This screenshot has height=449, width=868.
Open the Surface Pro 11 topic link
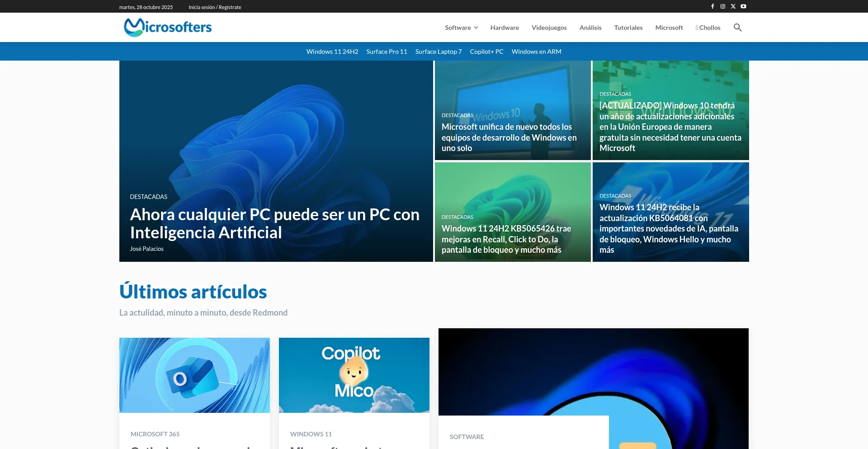click(387, 52)
